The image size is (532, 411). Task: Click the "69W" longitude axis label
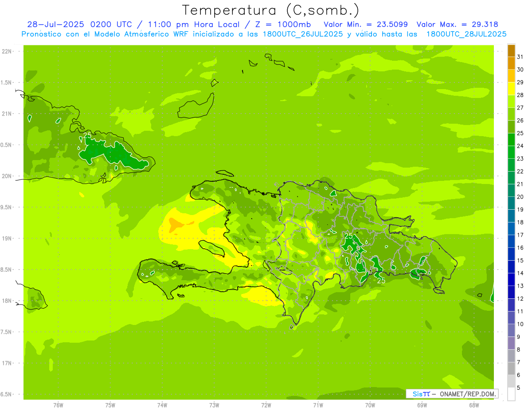click(x=422, y=405)
